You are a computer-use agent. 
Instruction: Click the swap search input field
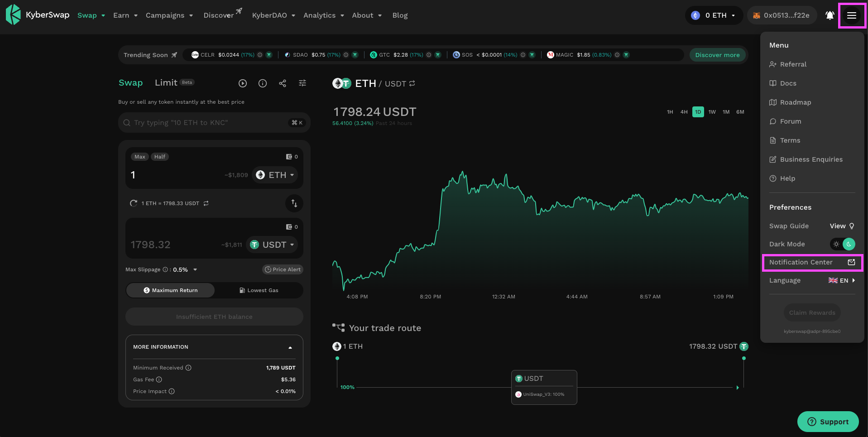[208, 123]
